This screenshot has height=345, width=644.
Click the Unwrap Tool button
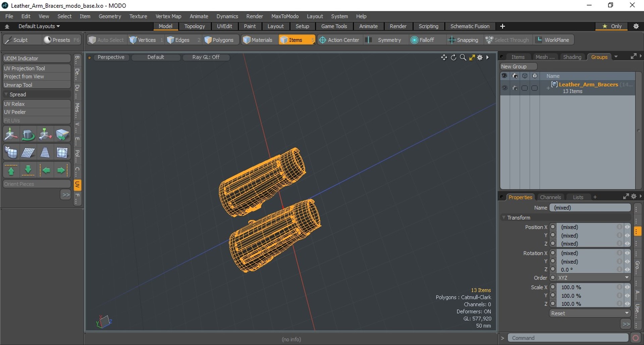(37, 85)
